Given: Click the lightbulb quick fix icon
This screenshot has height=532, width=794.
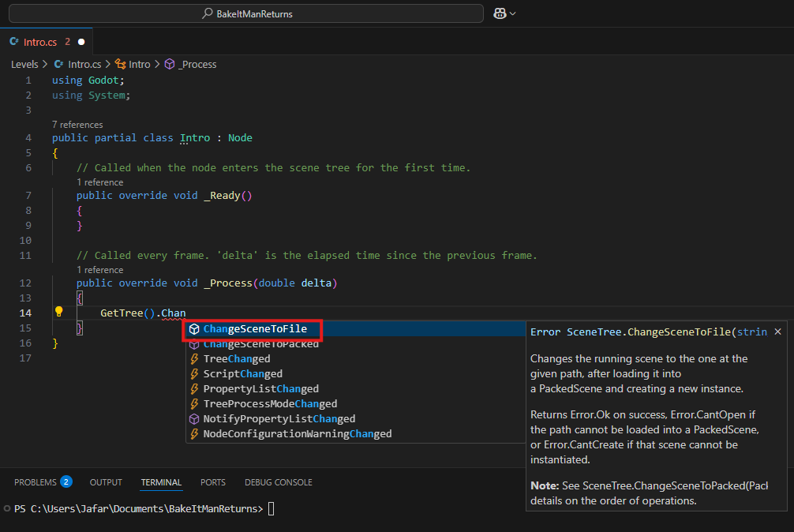Looking at the screenshot, I should (x=58, y=312).
